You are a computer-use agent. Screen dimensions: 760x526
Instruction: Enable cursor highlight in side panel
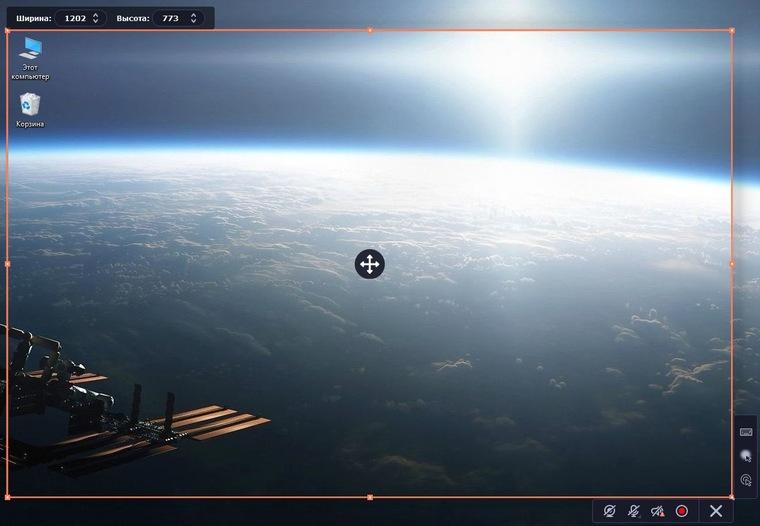click(746, 456)
